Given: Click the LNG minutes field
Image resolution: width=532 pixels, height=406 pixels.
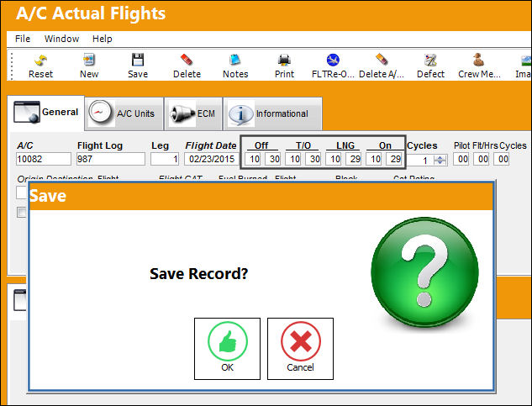Looking at the screenshot, I should point(354,159).
